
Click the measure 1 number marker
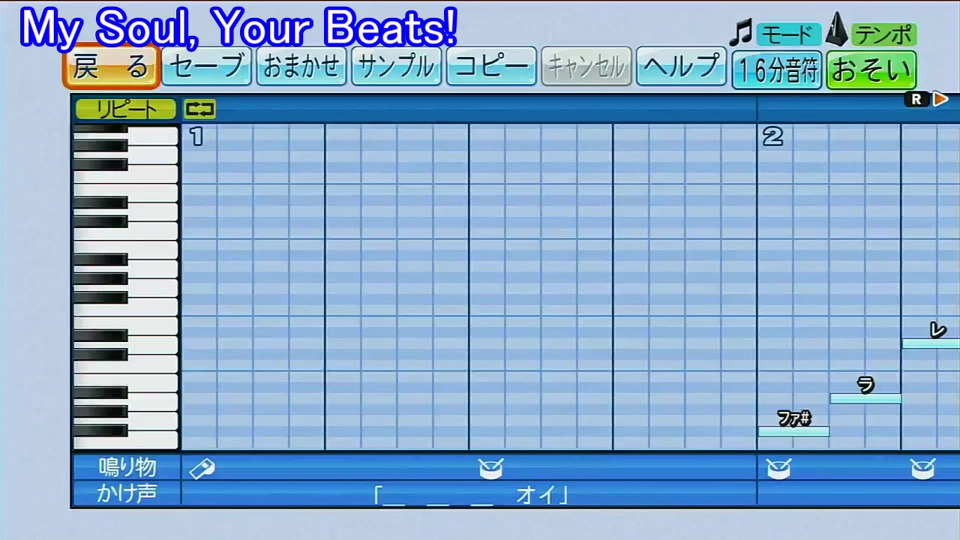[x=197, y=136]
